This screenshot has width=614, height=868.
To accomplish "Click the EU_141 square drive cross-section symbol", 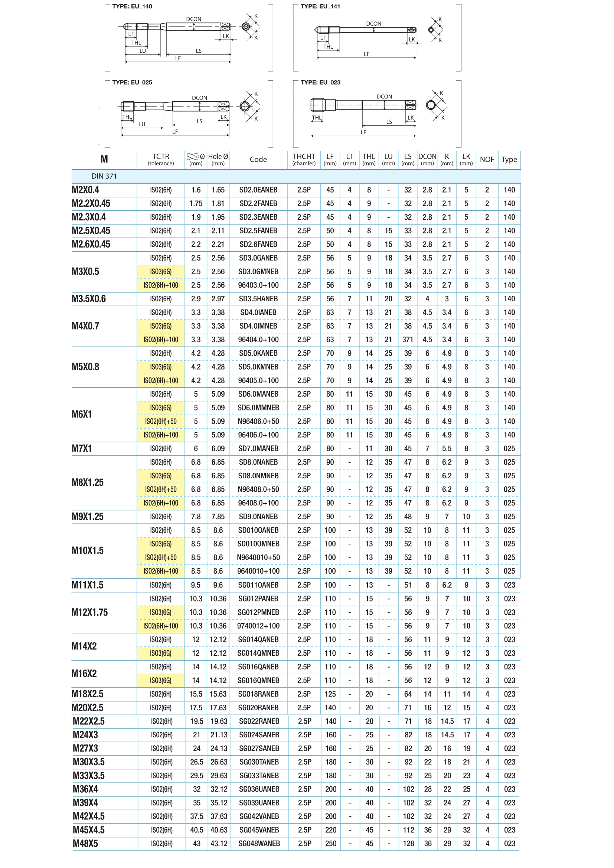I will (431, 29).
